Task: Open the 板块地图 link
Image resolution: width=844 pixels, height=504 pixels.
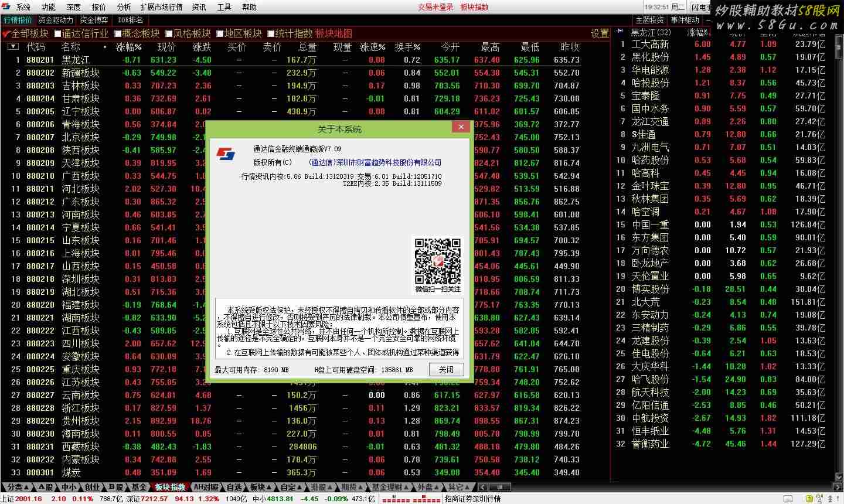Action: [x=333, y=33]
